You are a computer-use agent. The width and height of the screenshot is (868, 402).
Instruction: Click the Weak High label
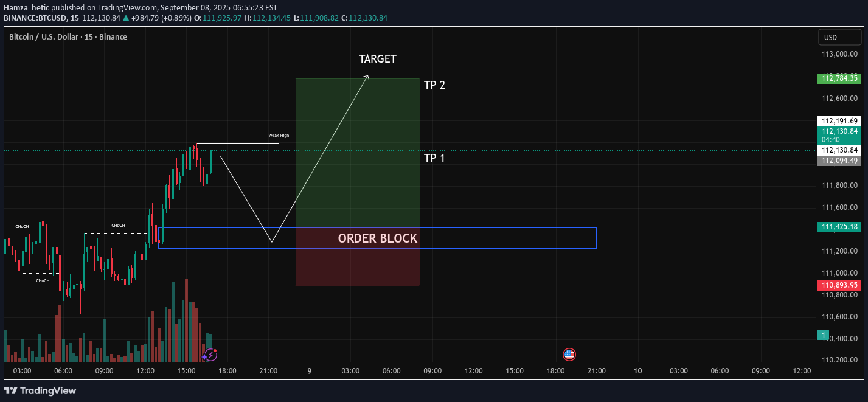click(279, 136)
